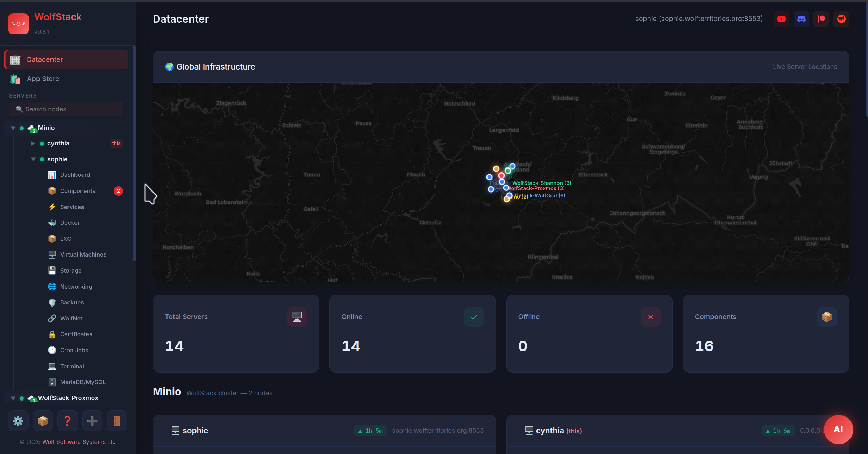Click the green WolfStack-Shannon map marker

[x=507, y=171]
